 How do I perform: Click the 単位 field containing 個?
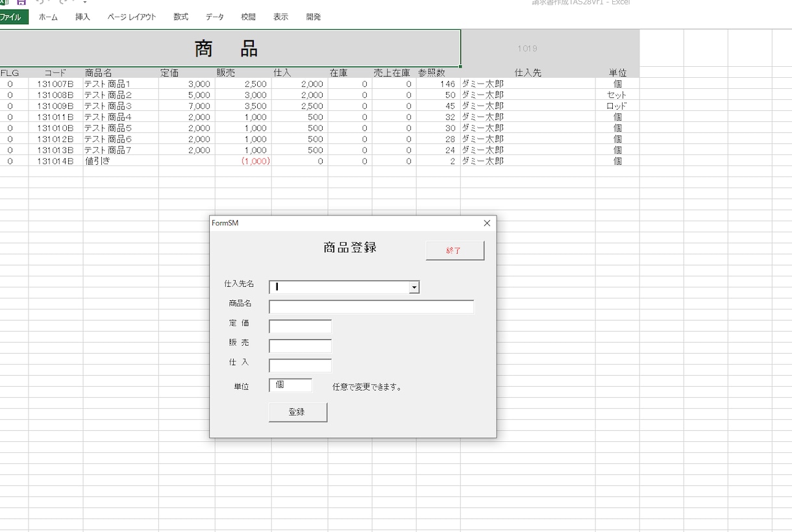coord(291,385)
